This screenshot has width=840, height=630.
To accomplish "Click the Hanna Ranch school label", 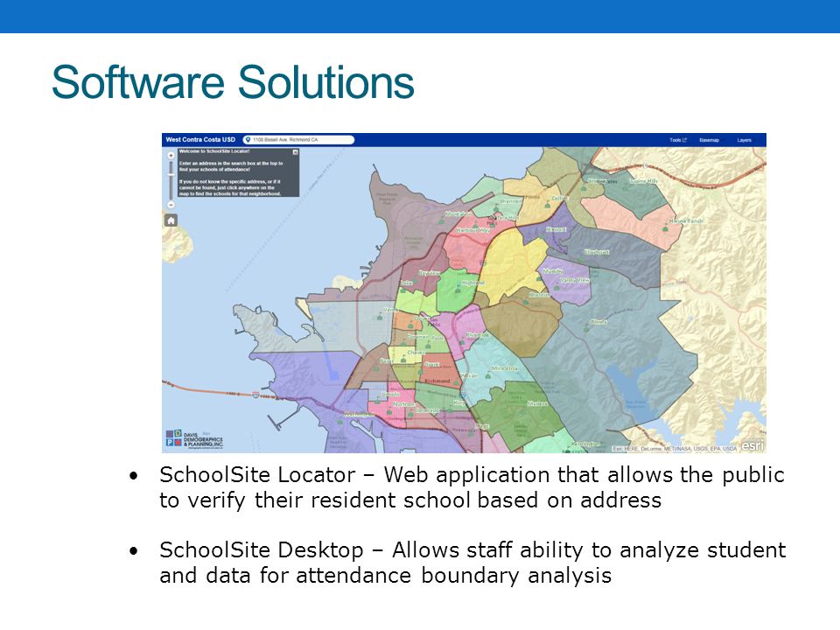I will point(686,220).
